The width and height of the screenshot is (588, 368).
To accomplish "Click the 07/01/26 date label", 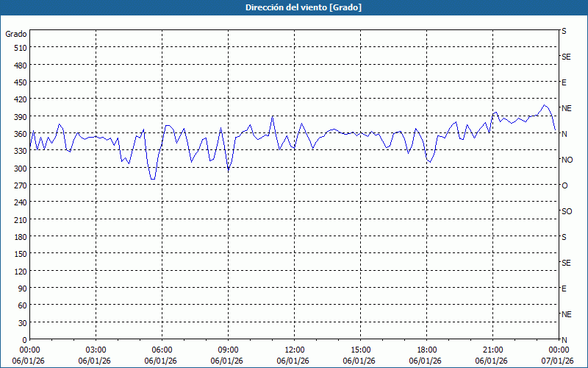I will (x=557, y=361).
